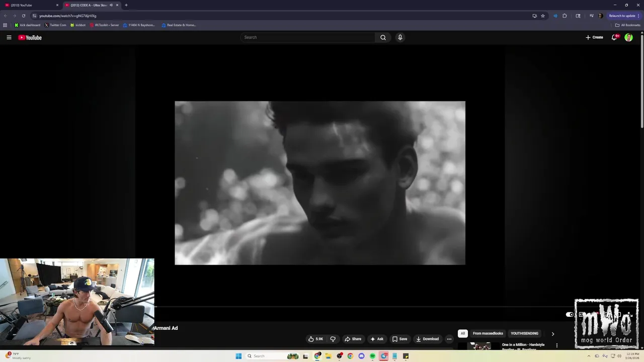Open the YouTube notifications bell

click(x=614, y=37)
